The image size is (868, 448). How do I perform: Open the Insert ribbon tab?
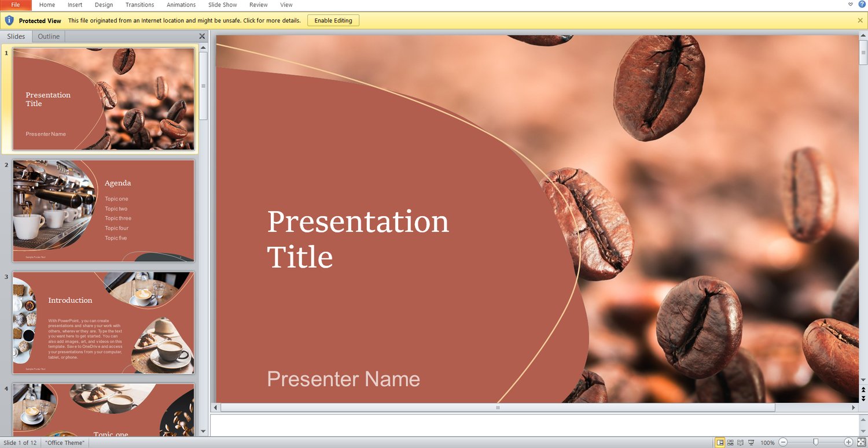[75, 5]
